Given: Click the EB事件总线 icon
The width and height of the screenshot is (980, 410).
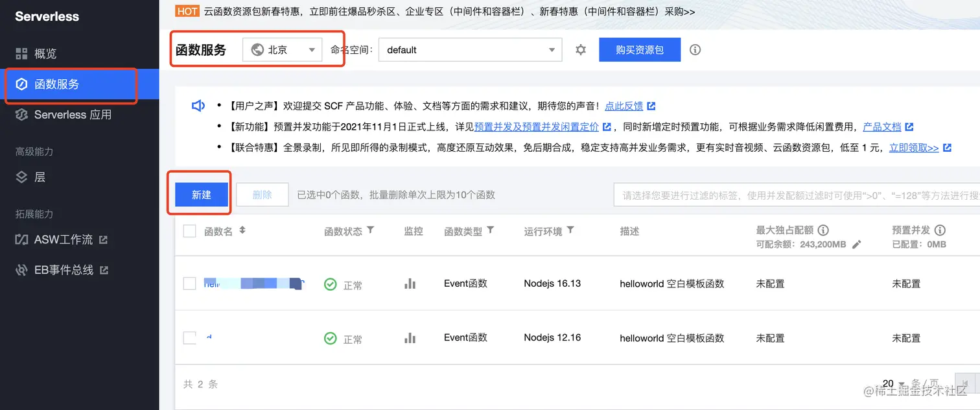Looking at the screenshot, I should click(x=21, y=270).
